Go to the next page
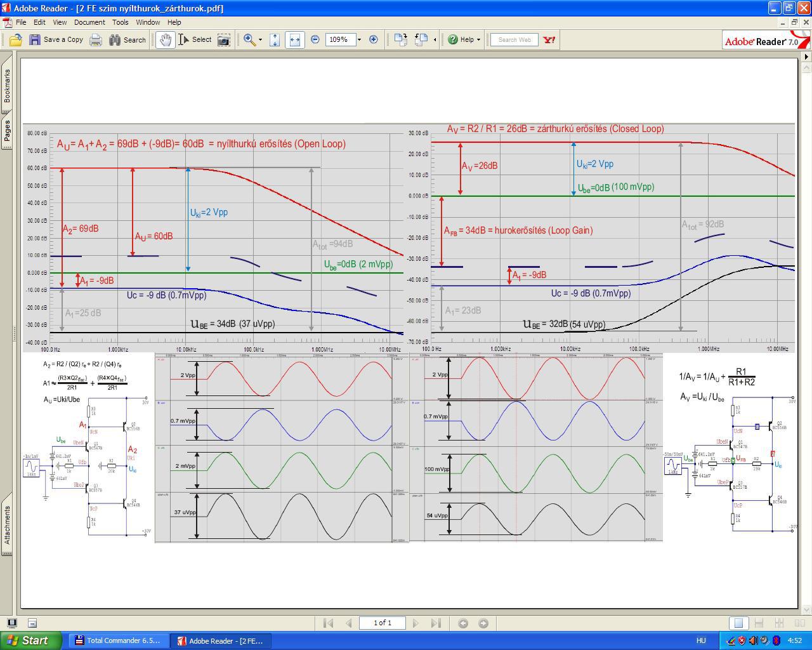The width and height of the screenshot is (812, 650). coord(416,623)
